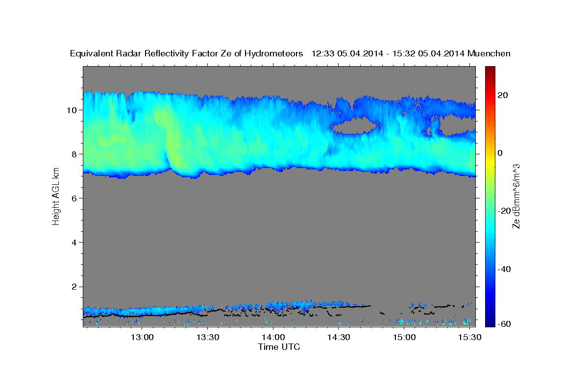Viewport: 588px width, 392px height.
Task: Click the height tick label '4'
Action: click(75, 243)
